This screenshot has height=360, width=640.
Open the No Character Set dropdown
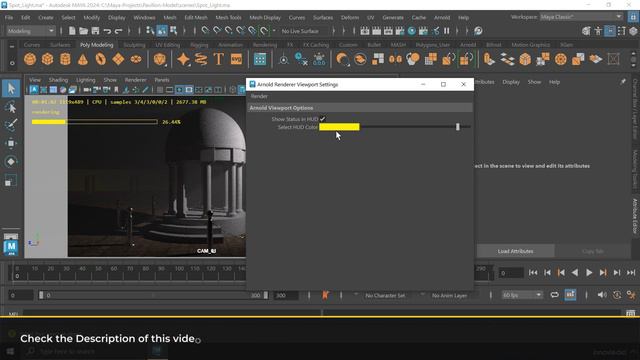click(385, 295)
